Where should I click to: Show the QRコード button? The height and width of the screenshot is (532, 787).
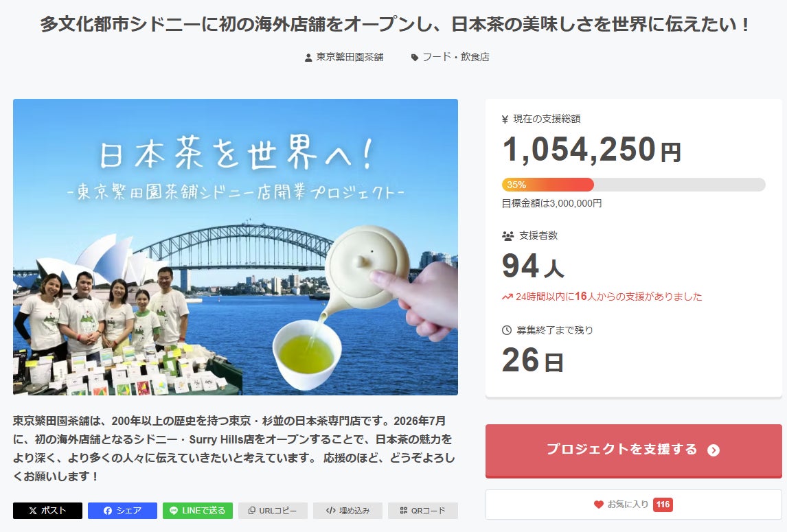(422, 511)
